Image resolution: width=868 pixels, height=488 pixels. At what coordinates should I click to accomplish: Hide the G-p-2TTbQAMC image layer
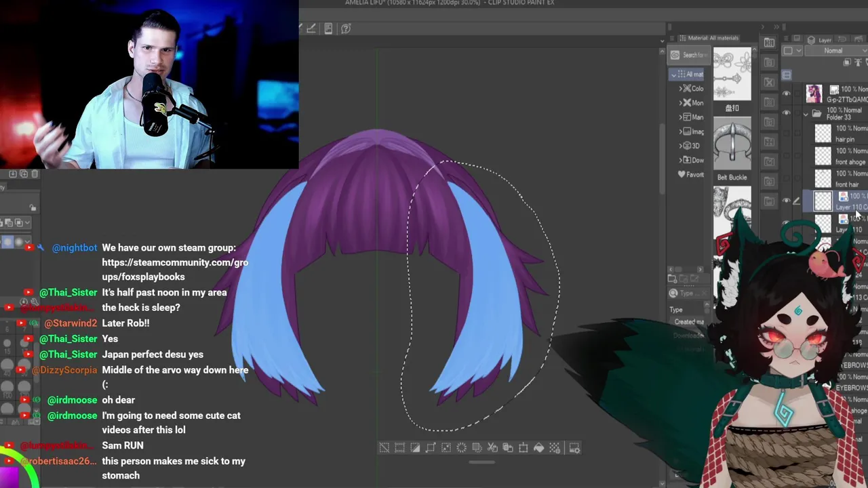pyautogui.click(x=787, y=94)
